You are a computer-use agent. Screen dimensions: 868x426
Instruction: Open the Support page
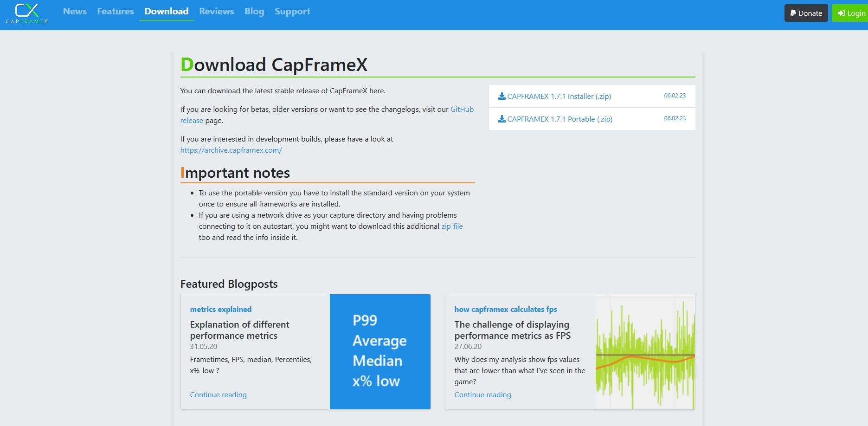tap(292, 11)
